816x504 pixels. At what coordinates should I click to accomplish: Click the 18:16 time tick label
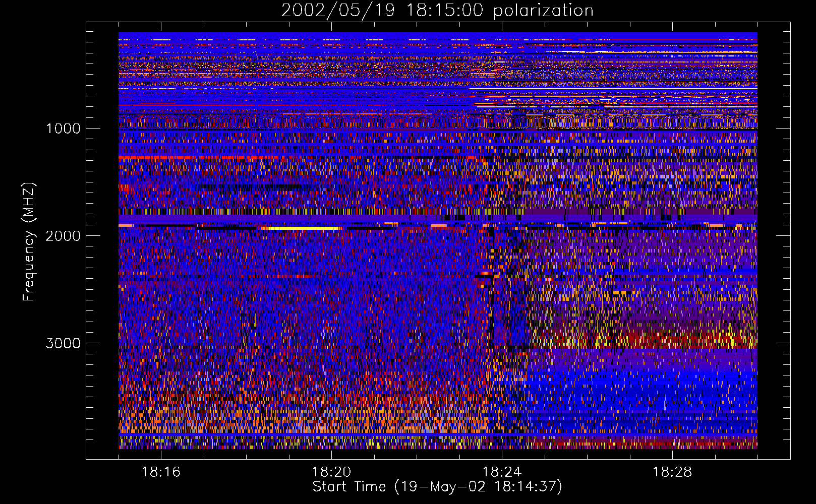click(x=161, y=472)
